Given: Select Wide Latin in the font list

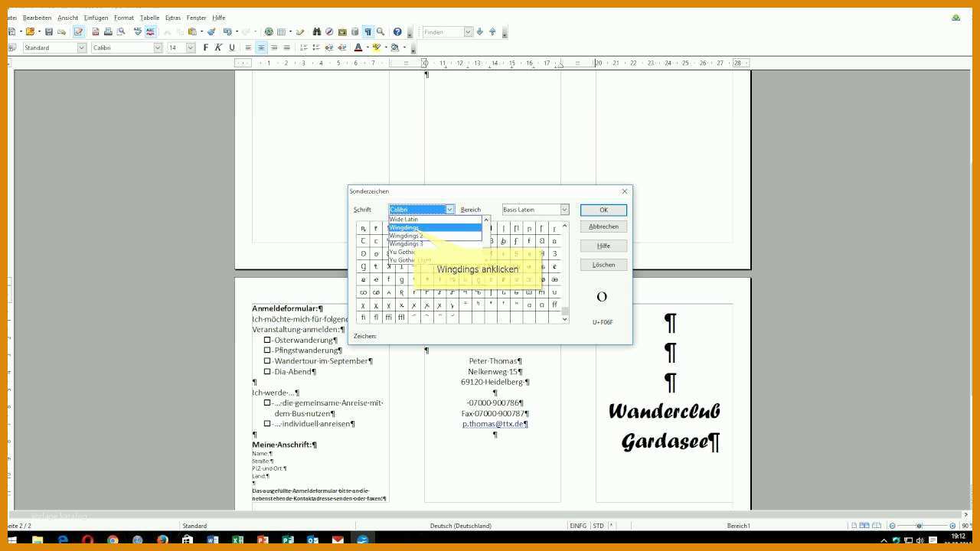Looking at the screenshot, I should point(435,219).
